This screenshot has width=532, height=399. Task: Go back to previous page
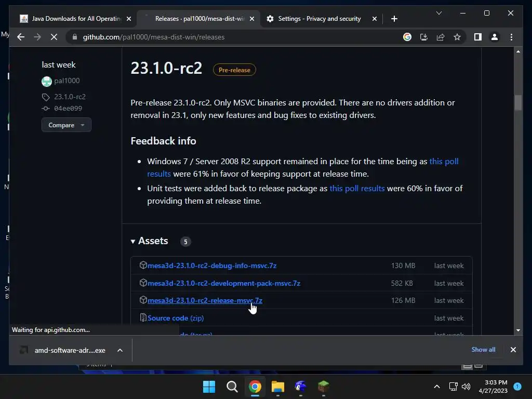pos(21,37)
